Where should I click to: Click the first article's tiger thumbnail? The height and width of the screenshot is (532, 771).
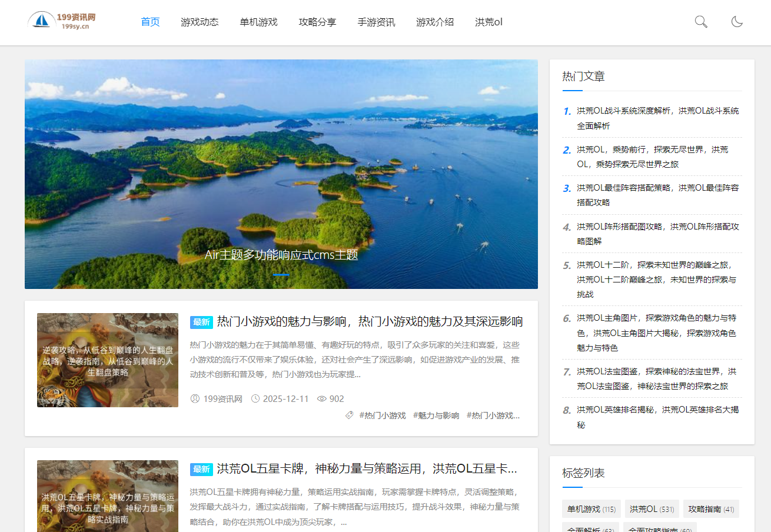pyautogui.click(x=108, y=360)
